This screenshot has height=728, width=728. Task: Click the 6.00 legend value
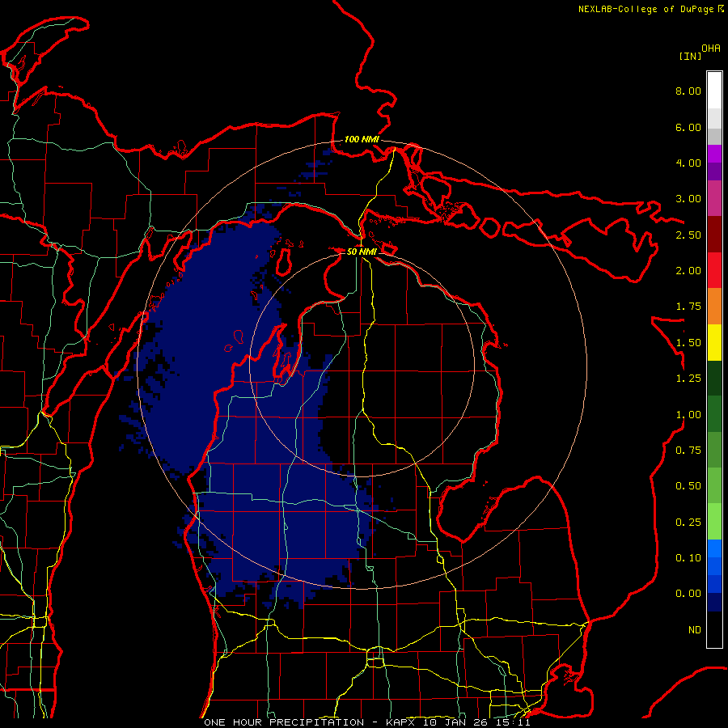[688, 127]
